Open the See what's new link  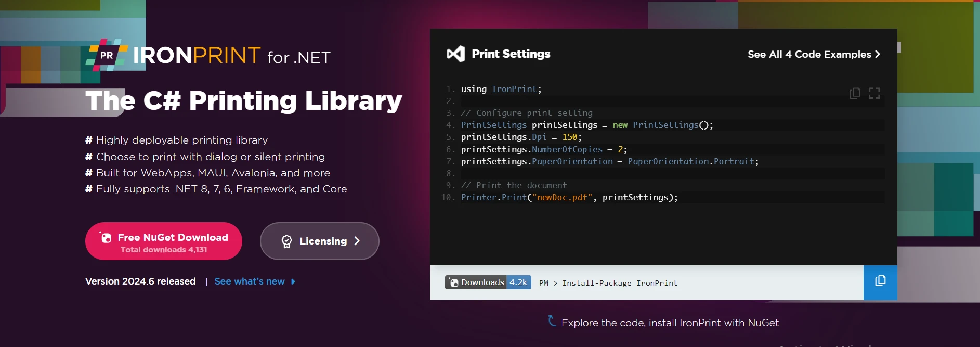tap(250, 281)
